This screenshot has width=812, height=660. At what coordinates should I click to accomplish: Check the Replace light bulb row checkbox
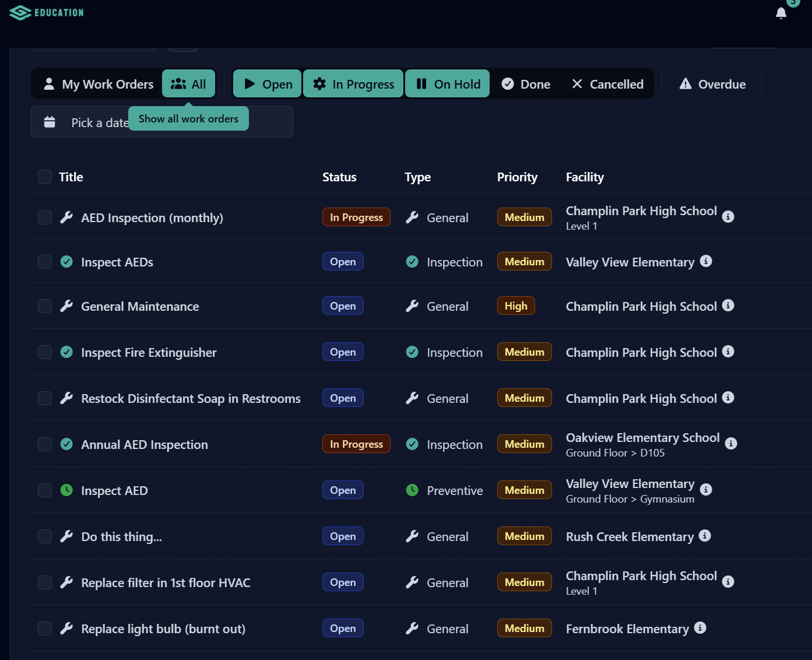point(45,629)
